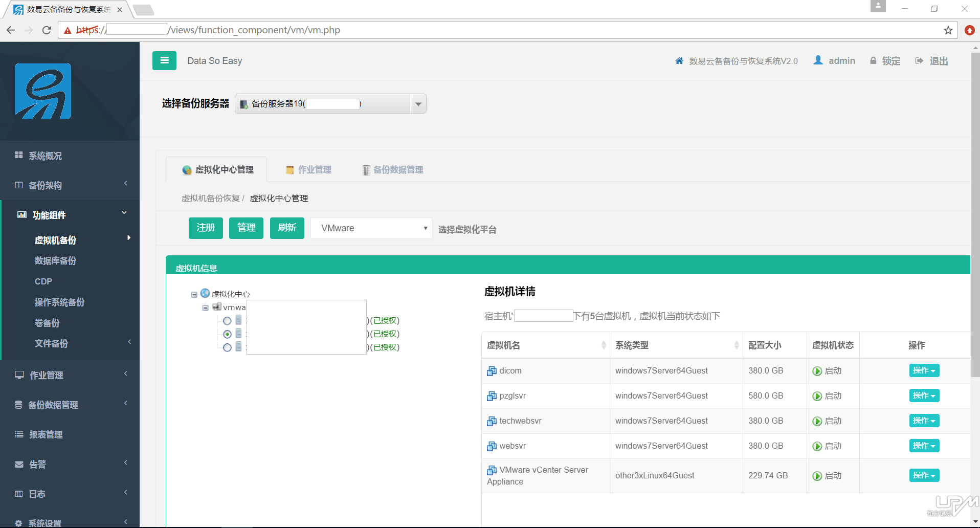Click the admin user icon
980x528 pixels.
[x=818, y=60]
